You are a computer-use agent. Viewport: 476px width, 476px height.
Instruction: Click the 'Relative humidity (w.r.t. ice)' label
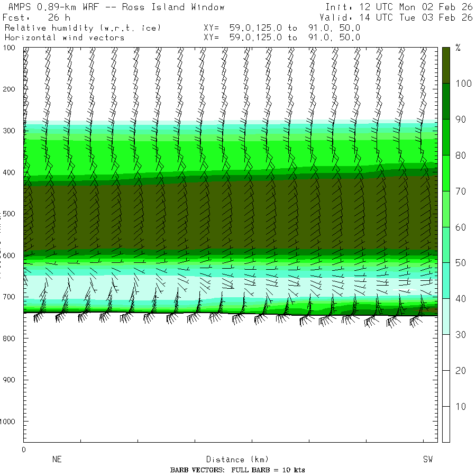tap(83, 28)
